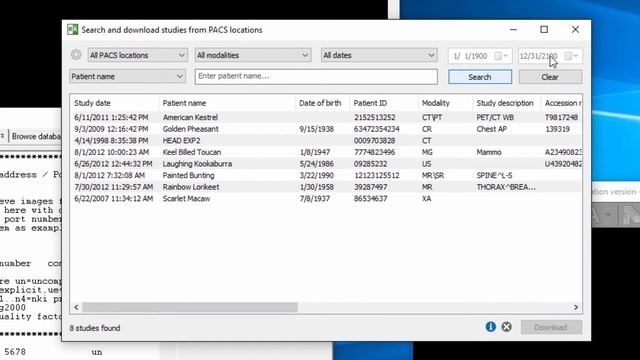
Task: Click the date of birth 9/15/1938
Action: (x=316, y=129)
